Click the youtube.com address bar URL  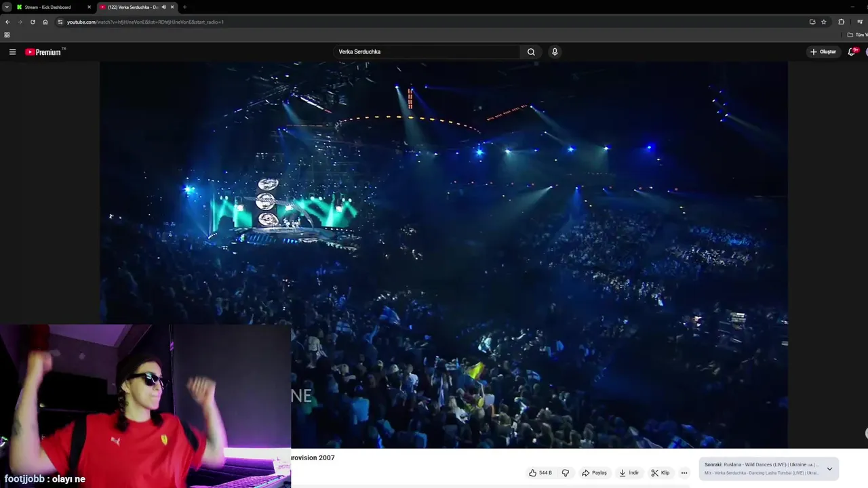pos(145,22)
